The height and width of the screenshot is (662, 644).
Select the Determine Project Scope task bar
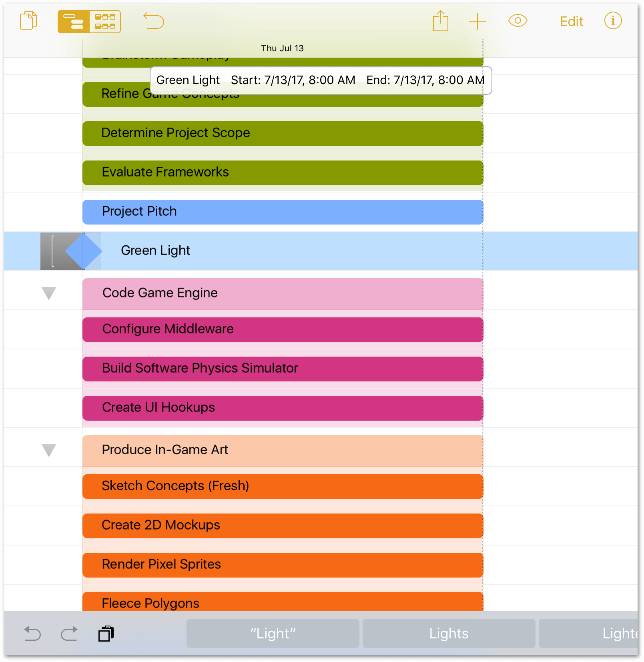coord(283,133)
